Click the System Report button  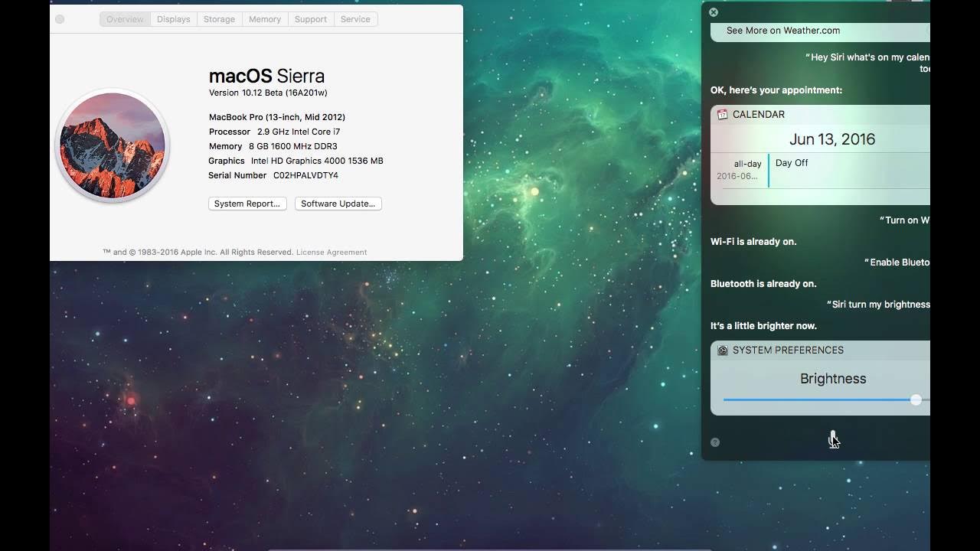pos(247,204)
